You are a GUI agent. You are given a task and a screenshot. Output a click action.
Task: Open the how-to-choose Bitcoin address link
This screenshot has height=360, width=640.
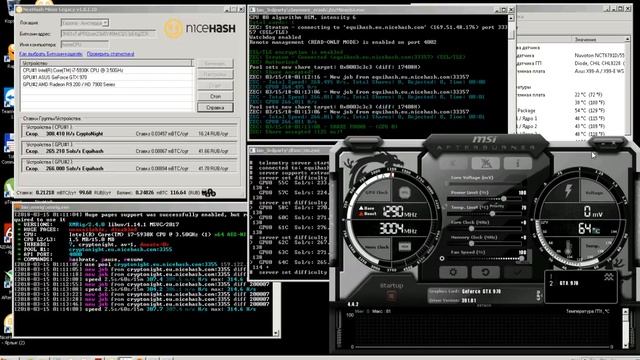(51, 54)
